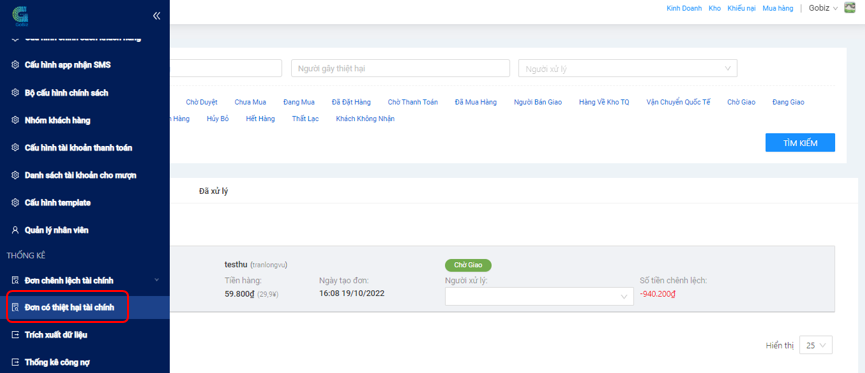Image resolution: width=865 pixels, height=373 pixels.
Task: Open Hiển thị 25 page size dropdown
Action: (x=816, y=345)
